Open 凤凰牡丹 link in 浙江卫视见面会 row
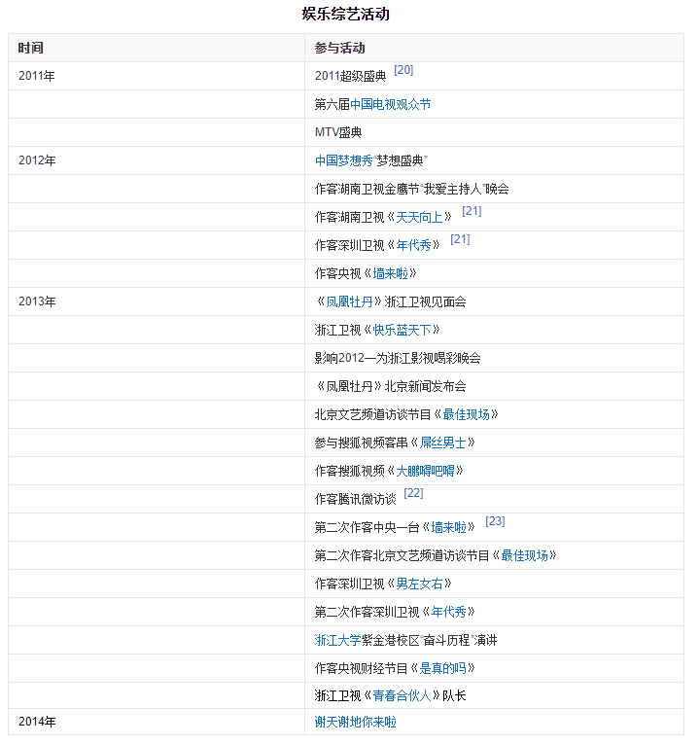 349,301
